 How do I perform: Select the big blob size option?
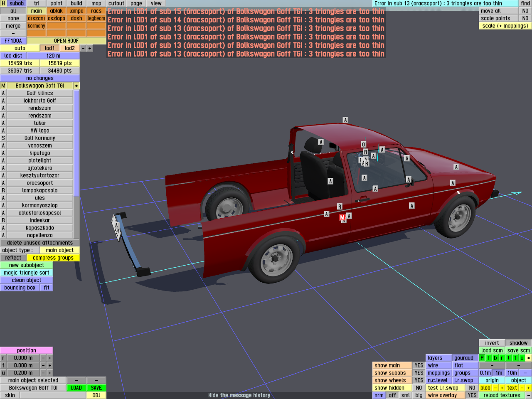click(419, 395)
